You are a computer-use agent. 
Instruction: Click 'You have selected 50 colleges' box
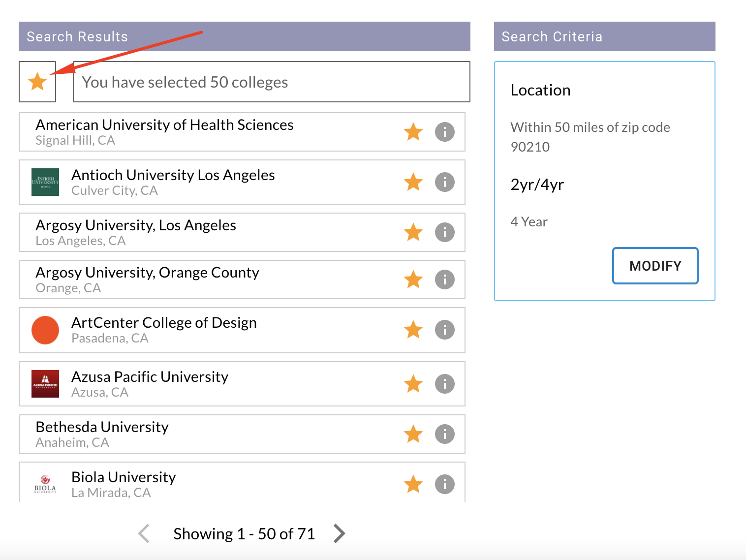pyautogui.click(x=272, y=82)
